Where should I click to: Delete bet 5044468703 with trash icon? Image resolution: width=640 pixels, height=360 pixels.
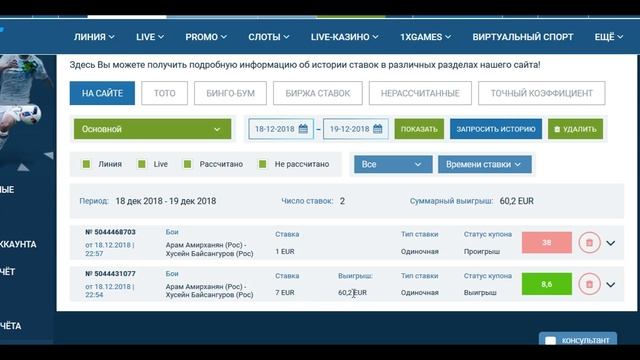[x=589, y=242]
